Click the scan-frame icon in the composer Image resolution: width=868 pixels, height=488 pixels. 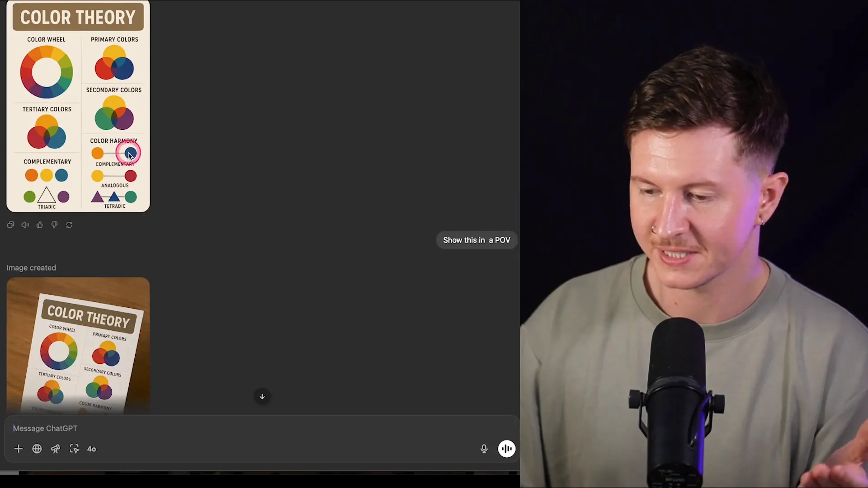coord(74,449)
